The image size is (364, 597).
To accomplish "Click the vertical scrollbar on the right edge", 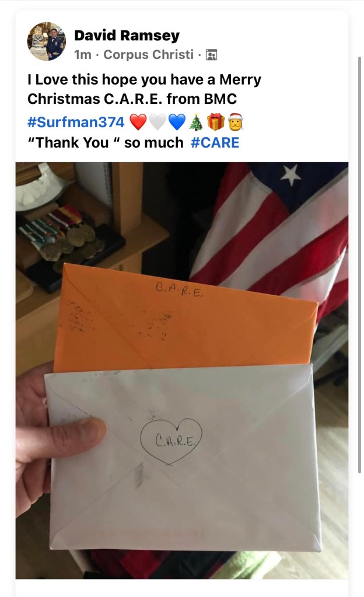I will click(x=360, y=264).
